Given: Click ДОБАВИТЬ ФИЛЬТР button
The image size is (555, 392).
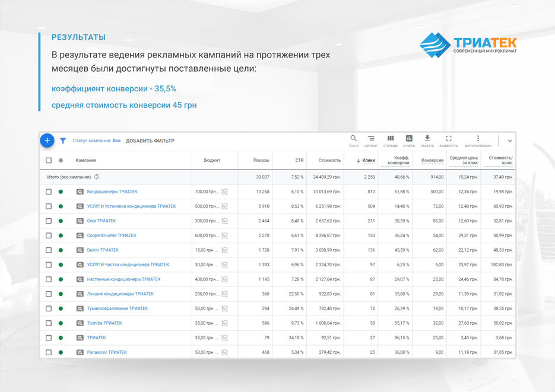Looking at the screenshot, I should pos(150,141).
